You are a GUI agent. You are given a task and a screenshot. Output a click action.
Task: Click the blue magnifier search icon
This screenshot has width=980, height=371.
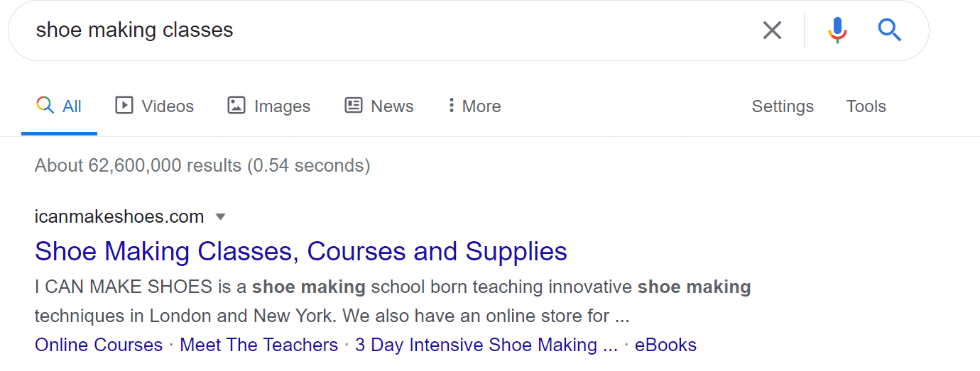coord(889,31)
